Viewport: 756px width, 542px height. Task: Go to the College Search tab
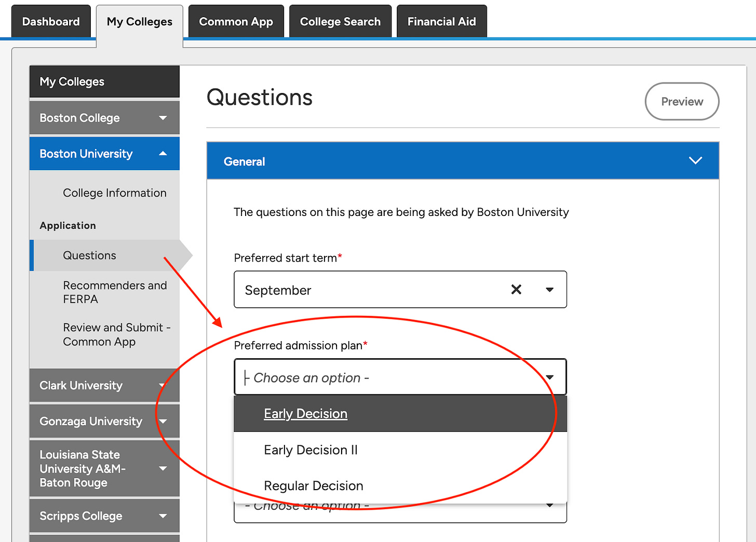(x=340, y=21)
